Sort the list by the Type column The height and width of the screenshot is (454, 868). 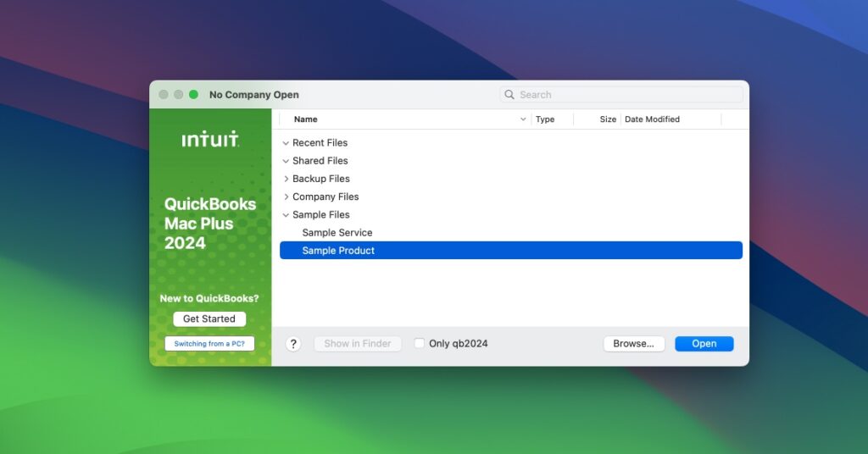click(x=545, y=119)
